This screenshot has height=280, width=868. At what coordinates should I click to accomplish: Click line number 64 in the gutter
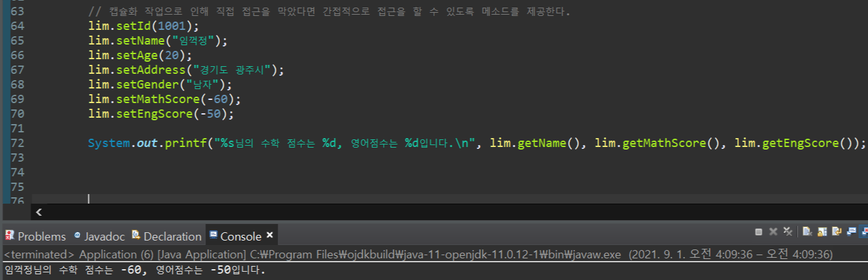(18, 26)
